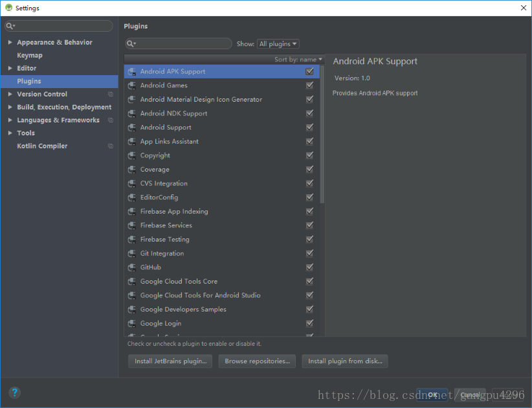Screen dimensions: 532x408
Task: Expand the Editor section arrow
Action: pos(10,68)
